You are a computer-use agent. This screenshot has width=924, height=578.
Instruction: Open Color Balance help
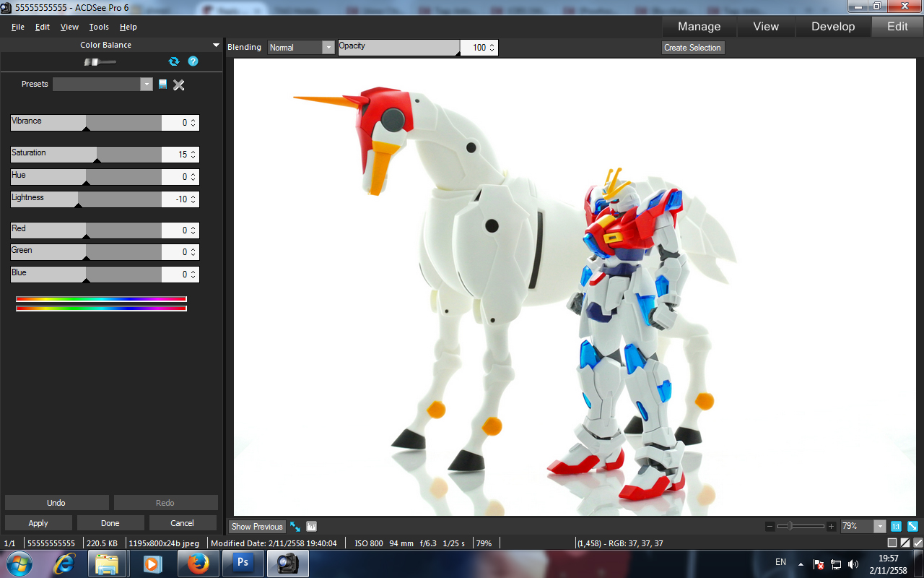coord(193,61)
